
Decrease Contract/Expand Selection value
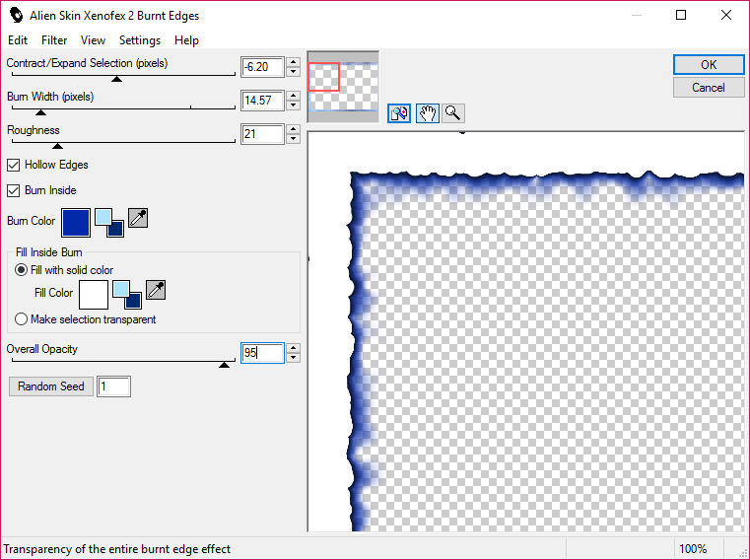(294, 72)
